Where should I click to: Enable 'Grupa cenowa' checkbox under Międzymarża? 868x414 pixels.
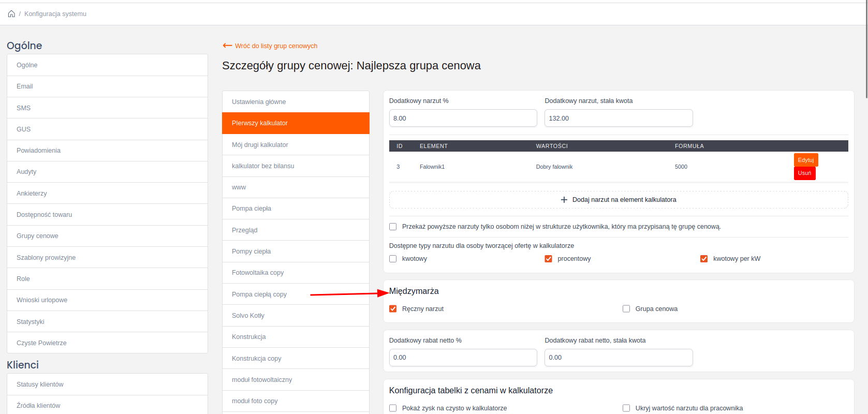pos(626,309)
